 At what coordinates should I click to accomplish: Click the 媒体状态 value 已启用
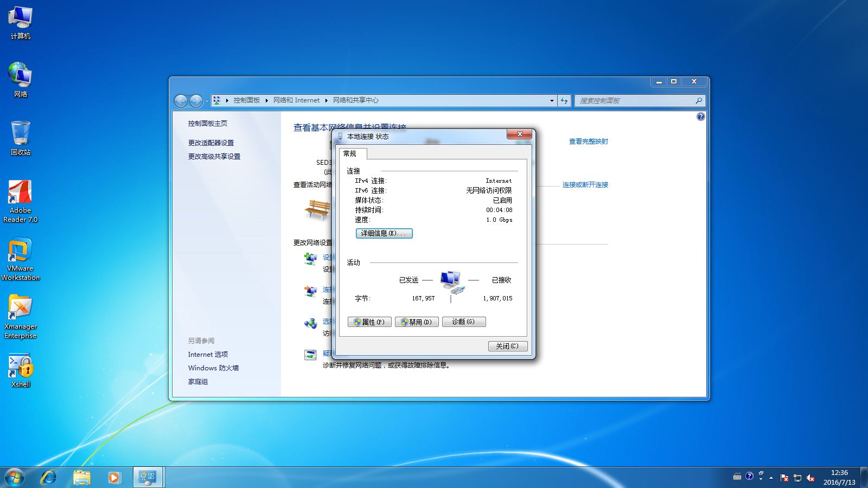pyautogui.click(x=502, y=200)
